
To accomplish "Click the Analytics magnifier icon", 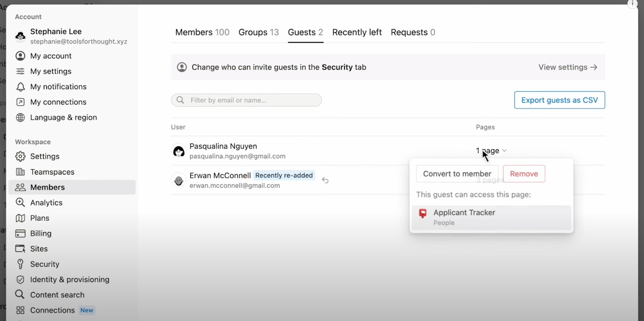I will [20, 202].
